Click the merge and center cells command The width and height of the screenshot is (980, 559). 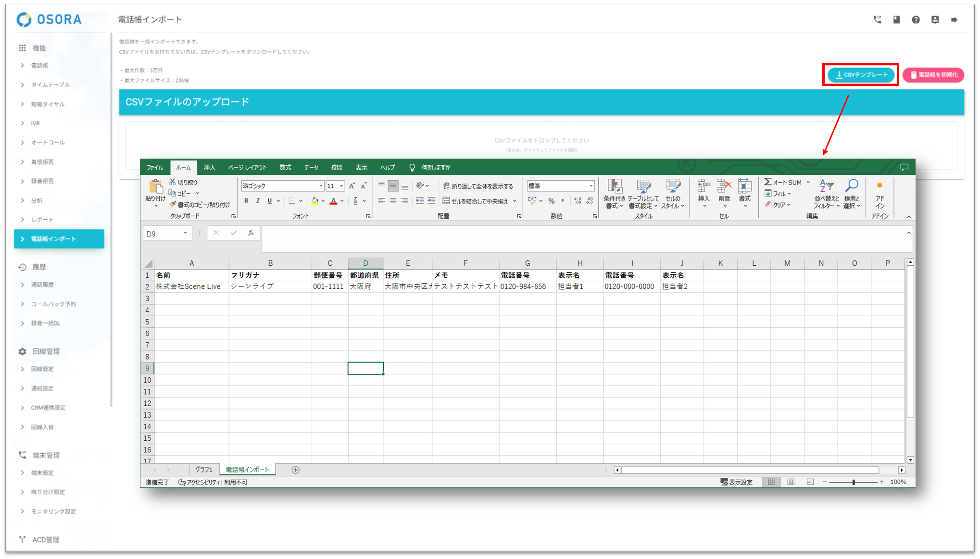pyautogui.click(x=476, y=201)
